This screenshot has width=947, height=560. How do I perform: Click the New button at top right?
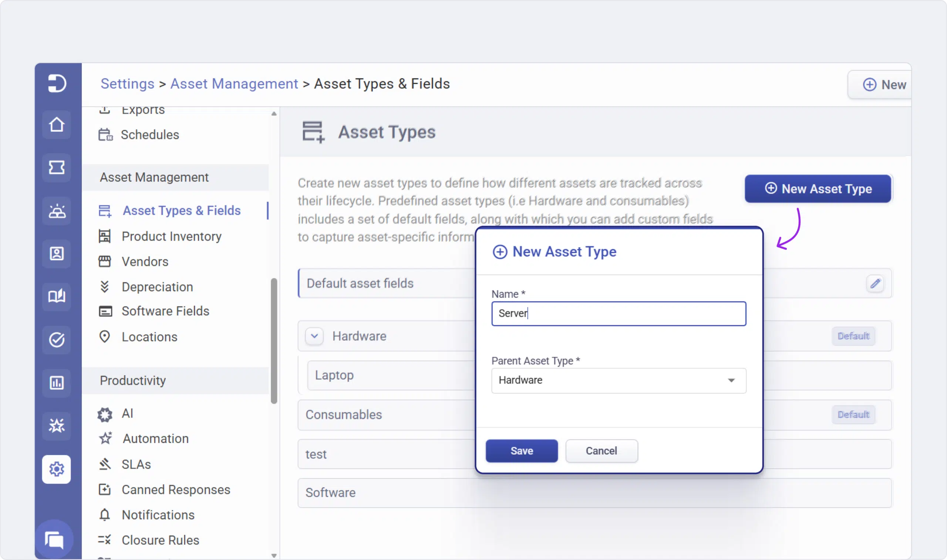(x=879, y=85)
